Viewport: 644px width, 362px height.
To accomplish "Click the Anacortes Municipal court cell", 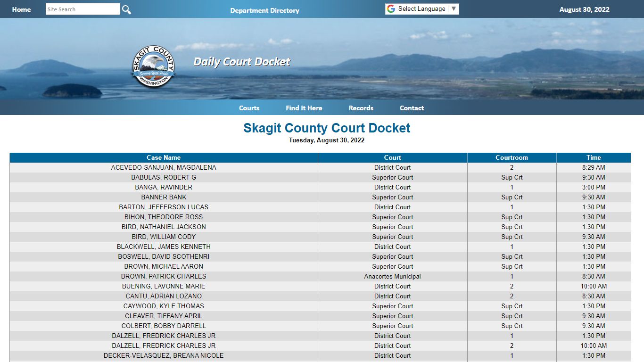I will click(393, 276).
